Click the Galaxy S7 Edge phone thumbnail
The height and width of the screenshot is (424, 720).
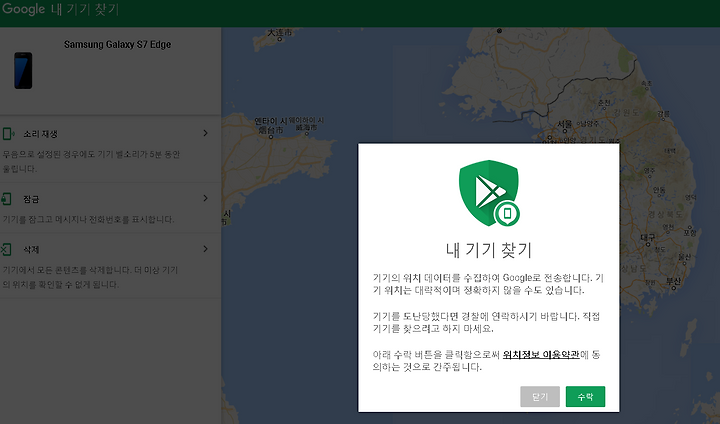coord(23,70)
